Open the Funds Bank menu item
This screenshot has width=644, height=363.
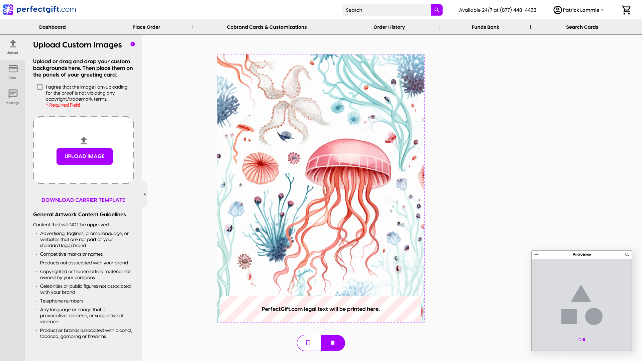coord(485,27)
